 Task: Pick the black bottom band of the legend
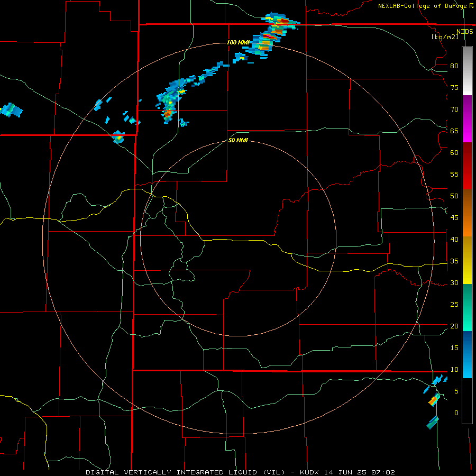(x=467, y=401)
